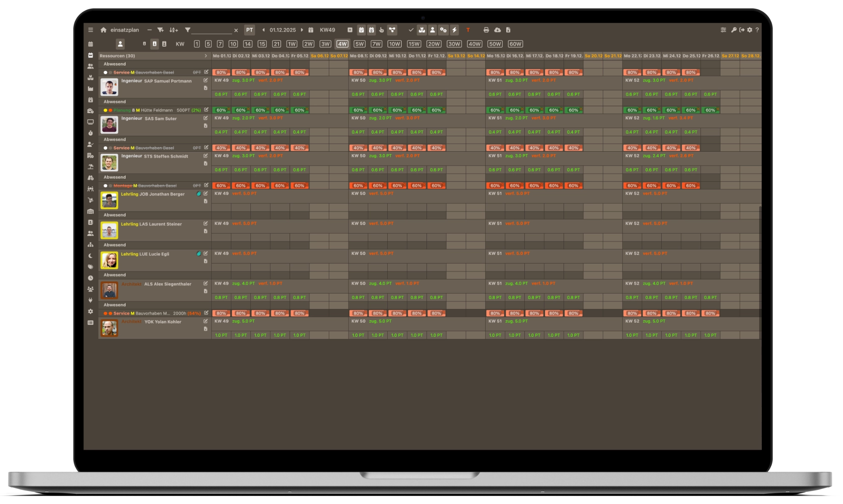Click the home icon
Image resolution: width=843 pixels, height=504 pixels.
(x=103, y=30)
